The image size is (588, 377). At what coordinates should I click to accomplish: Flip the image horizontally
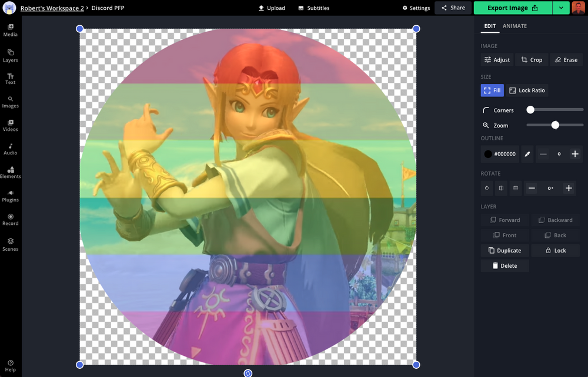pos(501,188)
